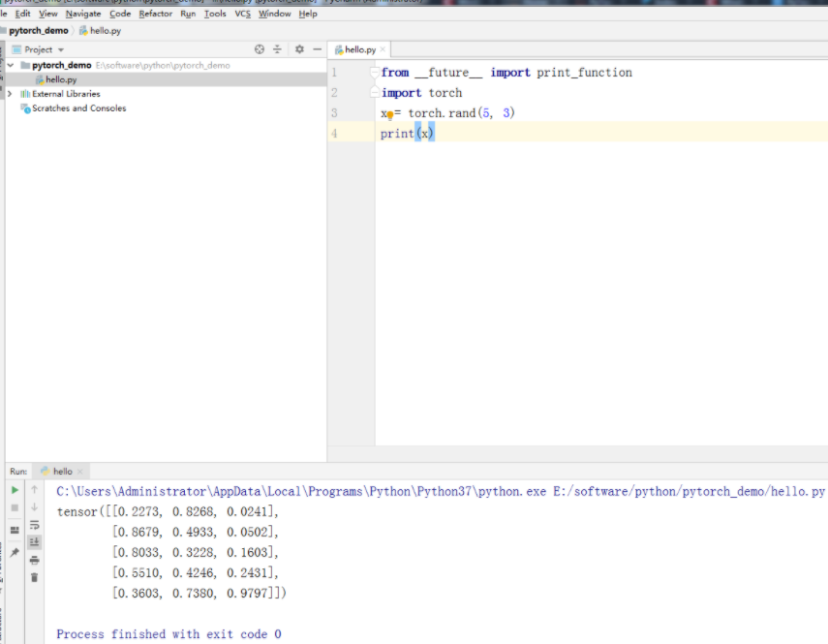Screen dimensions: 828x644
Task: Click pytorch_demo breadcrumb in navigation bar
Action: click(39, 31)
